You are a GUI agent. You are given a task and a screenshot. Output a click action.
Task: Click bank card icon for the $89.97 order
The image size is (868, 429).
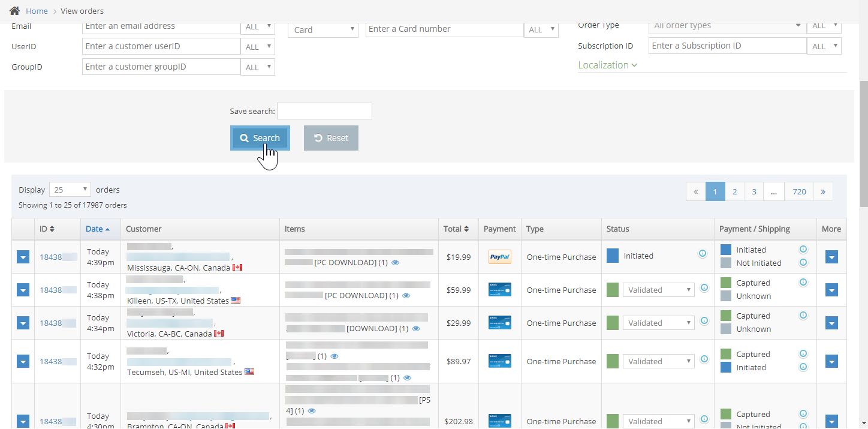(x=499, y=361)
